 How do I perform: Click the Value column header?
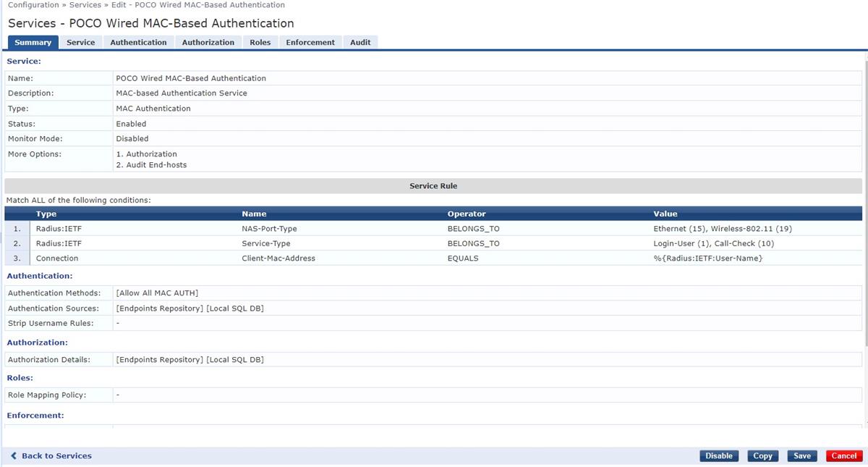[x=665, y=214]
